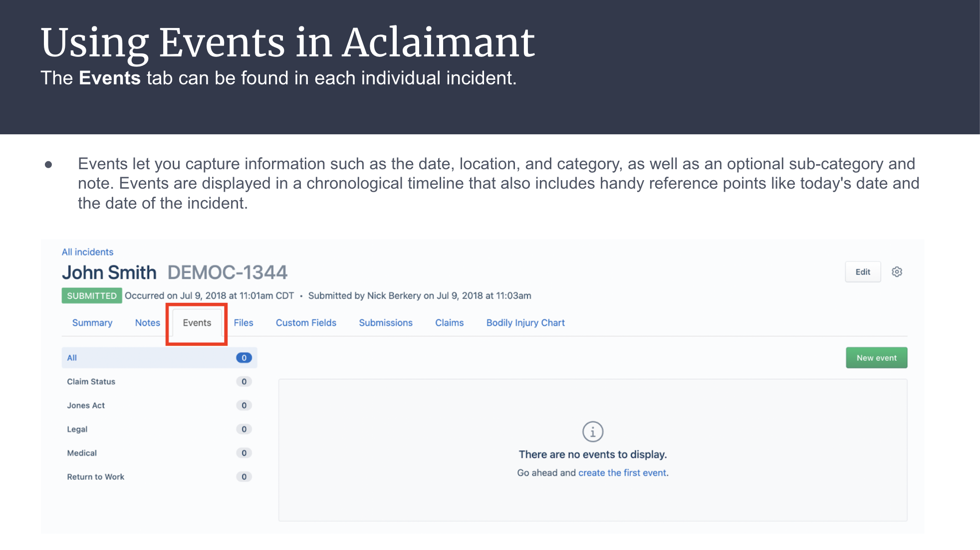View the Submissions tab
This screenshot has width=980, height=550.
pyautogui.click(x=386, y=323)
